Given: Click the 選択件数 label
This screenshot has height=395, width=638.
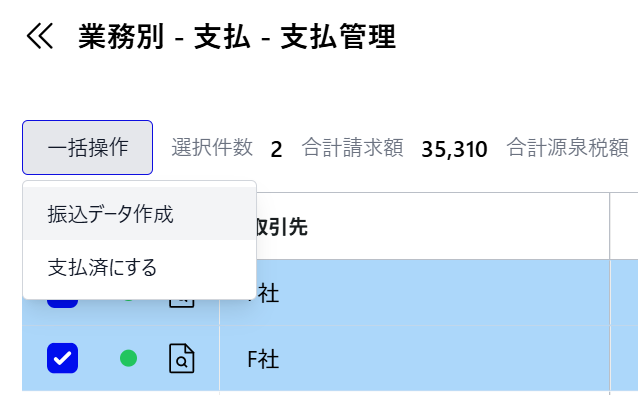Looking at the screenshot, I should pos(212,147).
